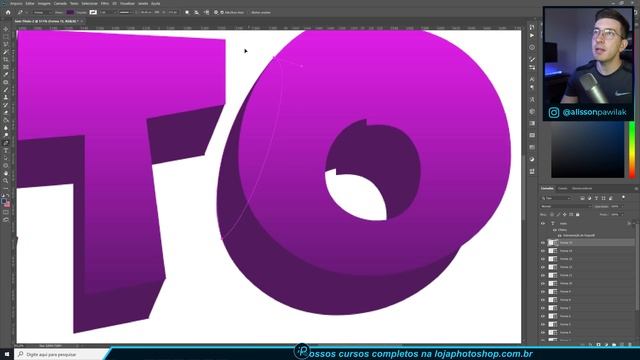Hide the Forma 10 layer
The image size is (640, 360).
543,283
